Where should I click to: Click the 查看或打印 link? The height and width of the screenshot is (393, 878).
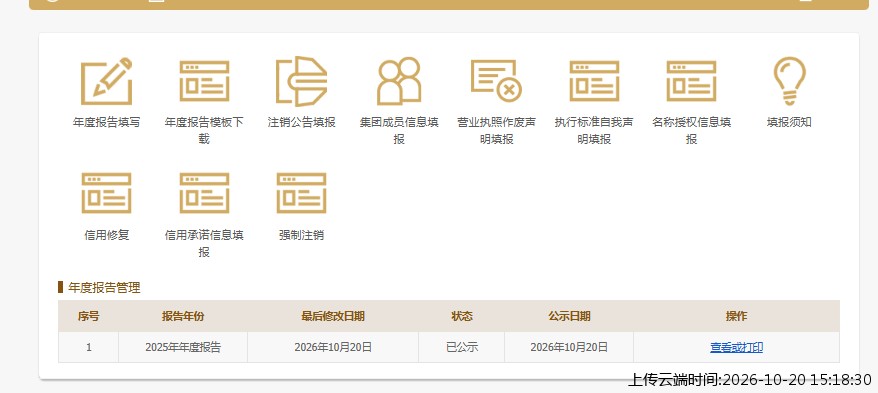click(x=736, y=347)
